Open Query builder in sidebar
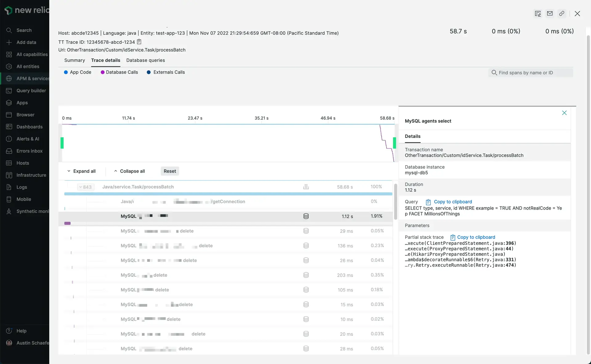The image size is (591, 364). coord(31,90)
